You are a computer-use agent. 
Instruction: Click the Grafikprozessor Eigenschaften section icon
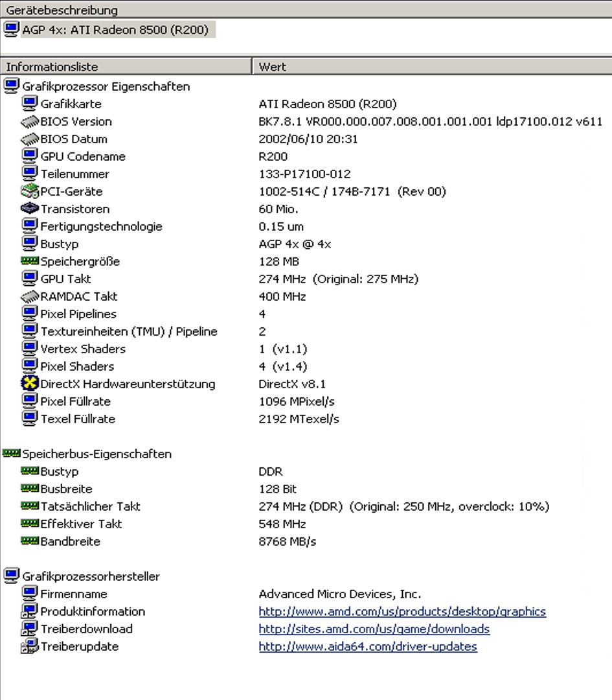(11, 86)
